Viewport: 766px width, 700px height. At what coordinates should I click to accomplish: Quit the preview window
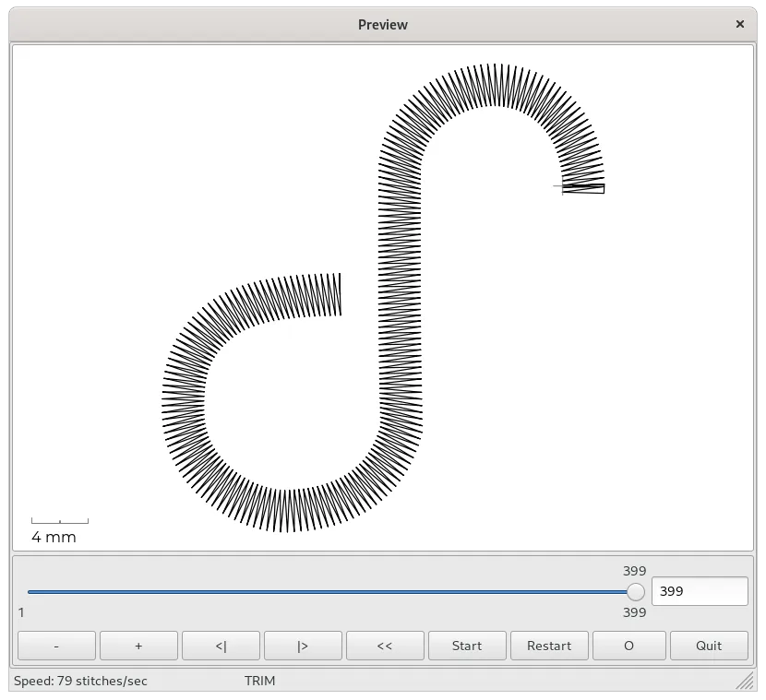pos(709,646)
